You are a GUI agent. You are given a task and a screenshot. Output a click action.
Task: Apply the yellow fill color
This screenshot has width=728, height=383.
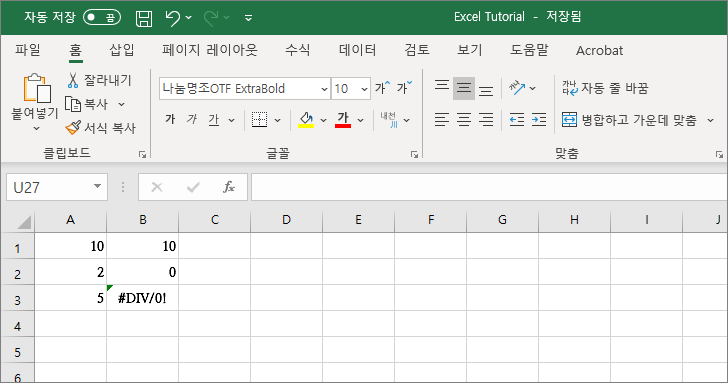click(x=306, y=120)
